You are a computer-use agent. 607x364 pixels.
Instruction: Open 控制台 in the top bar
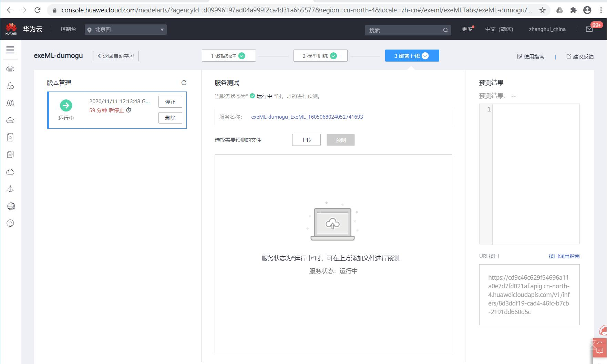tap(68, 29)
